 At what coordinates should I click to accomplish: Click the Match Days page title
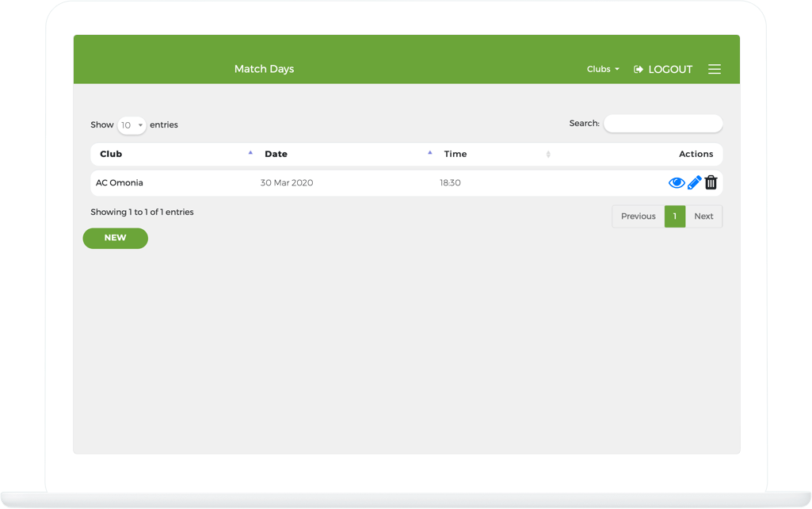(264, 69)
